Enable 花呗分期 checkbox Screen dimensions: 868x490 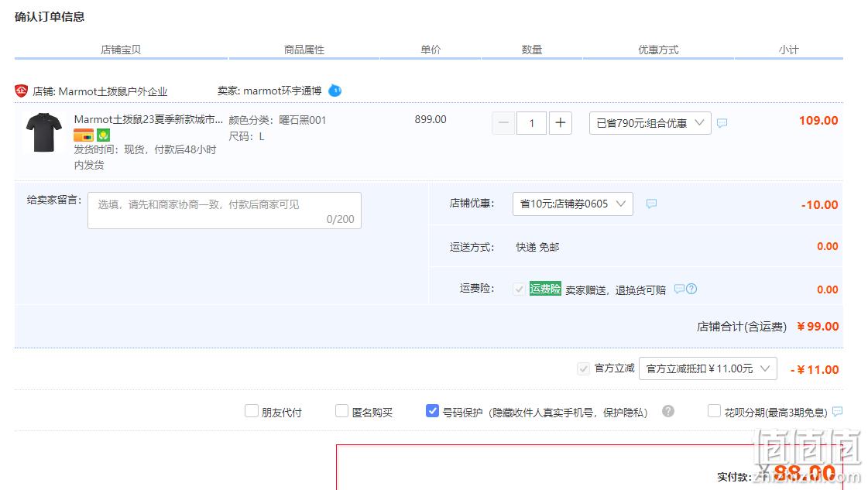click(714, 411)
